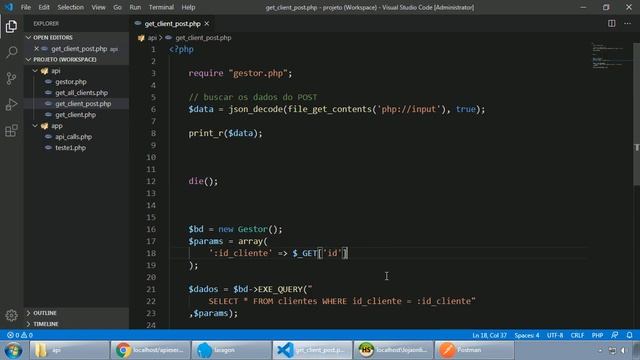Open the errors and warnings problems indicator
640x360 pixels.
click(20, 335)
